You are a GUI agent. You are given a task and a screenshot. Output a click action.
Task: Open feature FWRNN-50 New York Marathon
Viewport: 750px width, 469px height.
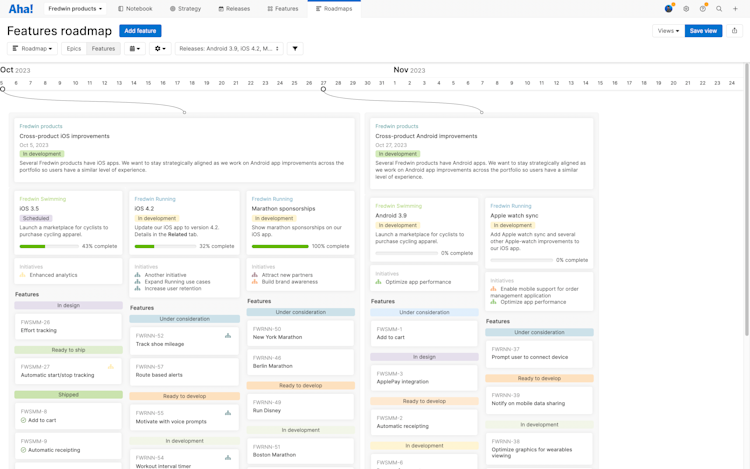pos(300,333)
